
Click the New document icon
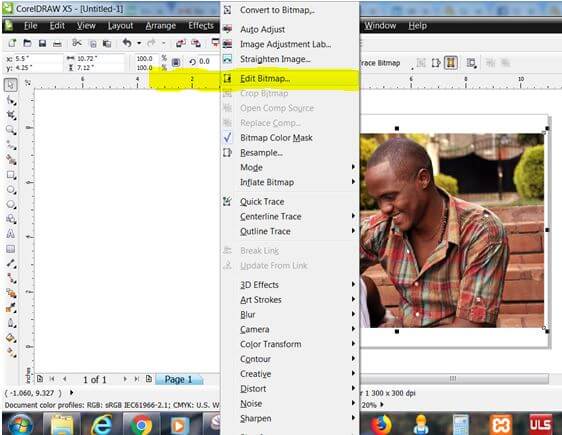click(12, 43)
